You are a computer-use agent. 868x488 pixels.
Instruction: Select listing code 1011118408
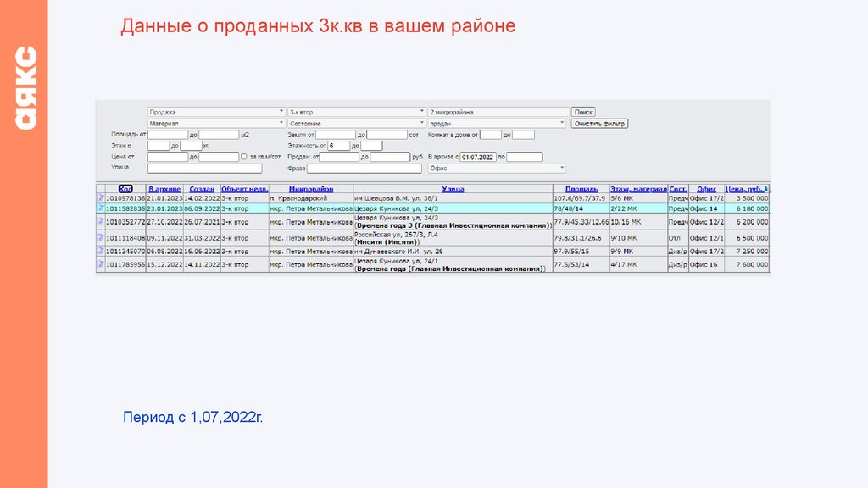point(125,238)
